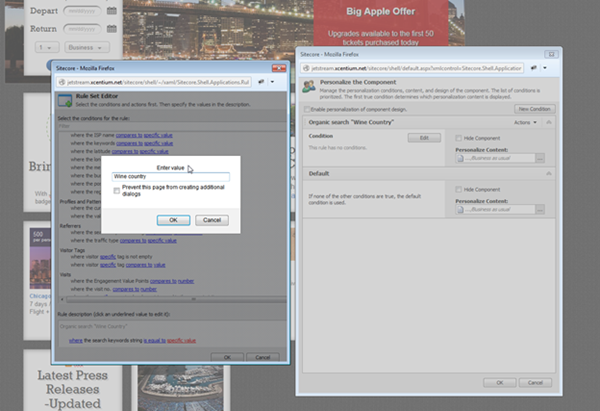Click 'is equal to' link in rule description

pos(155,340)
